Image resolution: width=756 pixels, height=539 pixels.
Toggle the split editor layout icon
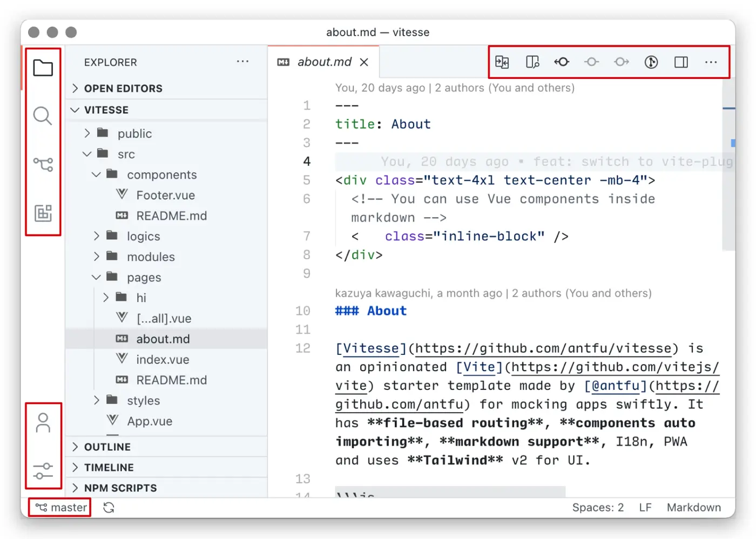681,62
